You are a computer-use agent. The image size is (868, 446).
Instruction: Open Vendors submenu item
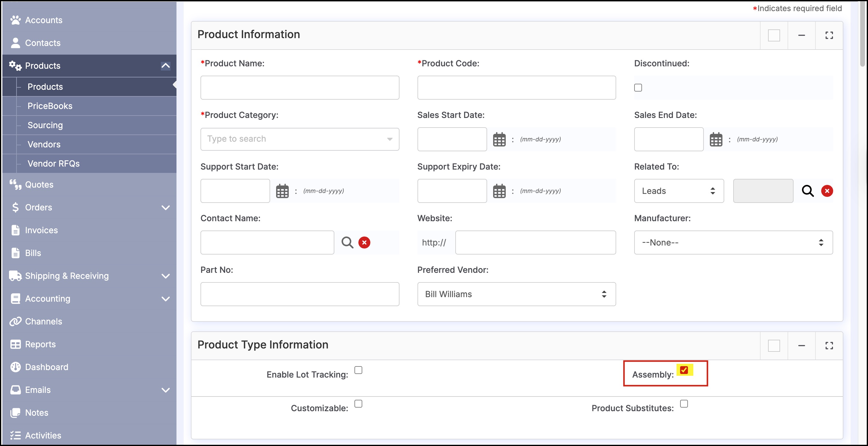pyautogui.click(x=90, y=144)
